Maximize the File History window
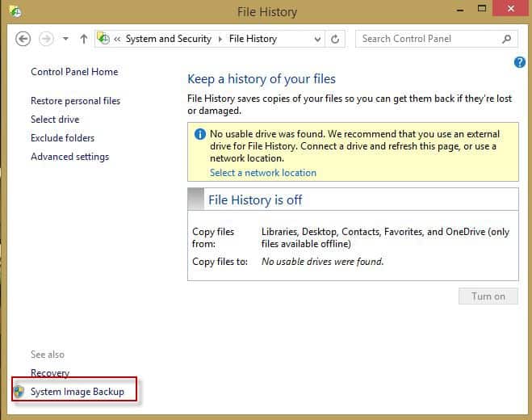Screen dimensions: 532x420 pos(482,9)
